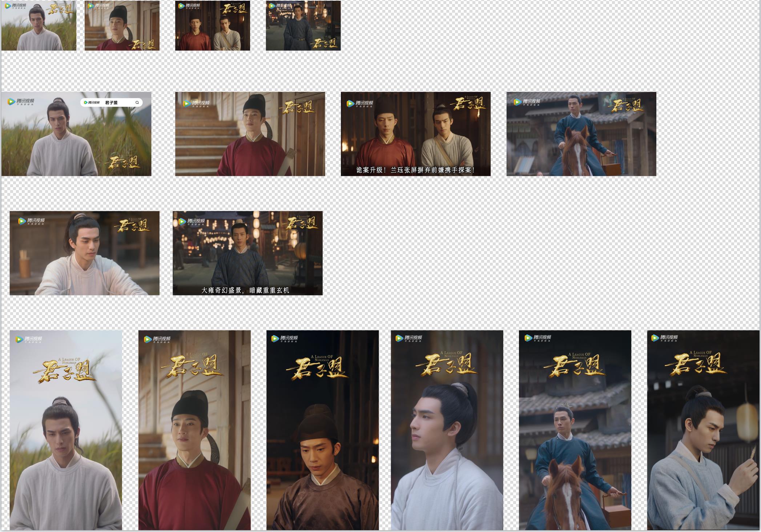This screenshot has height=532, width=761.
Task: Select the small thumbnail of man in grass field
Action: point(39,25)
